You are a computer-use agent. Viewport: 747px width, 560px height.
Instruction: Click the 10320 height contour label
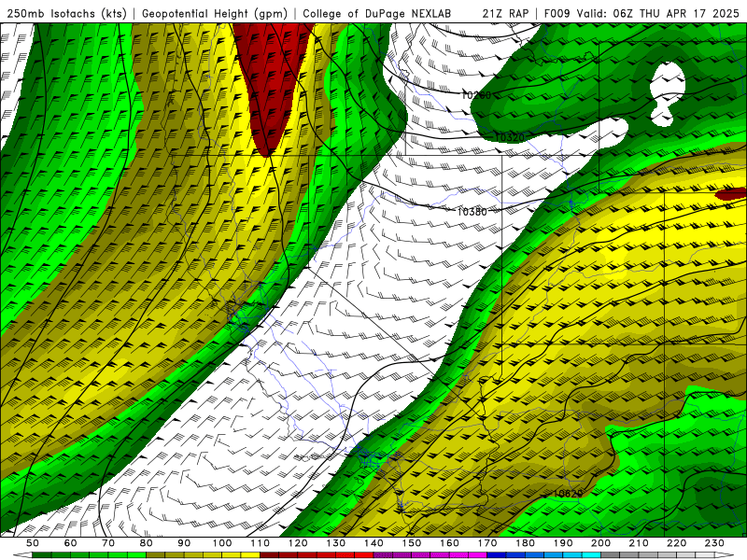pos(509,137)
